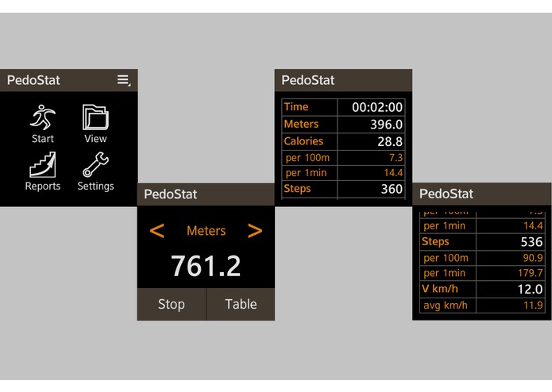Select steps per 1min value 179.7
This screenshot has width=552, height=392.
pos(531,273)
